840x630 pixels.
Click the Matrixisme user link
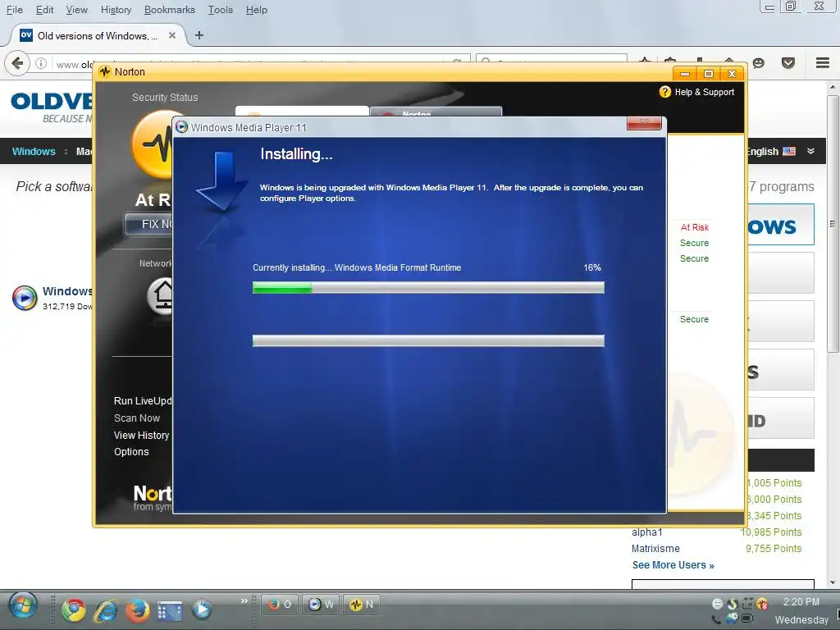tap(655, 549)
